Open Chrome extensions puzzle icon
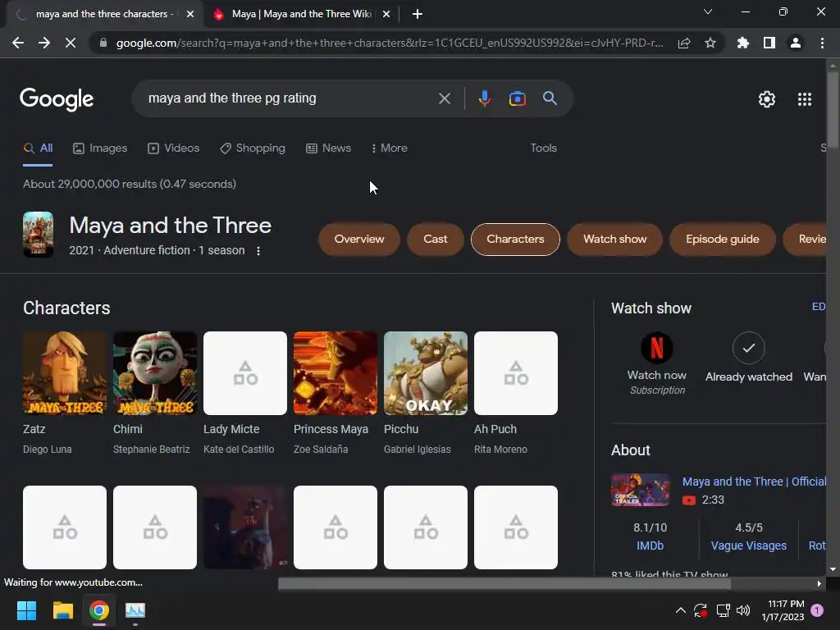840x630 pixels. coord(743,43)
